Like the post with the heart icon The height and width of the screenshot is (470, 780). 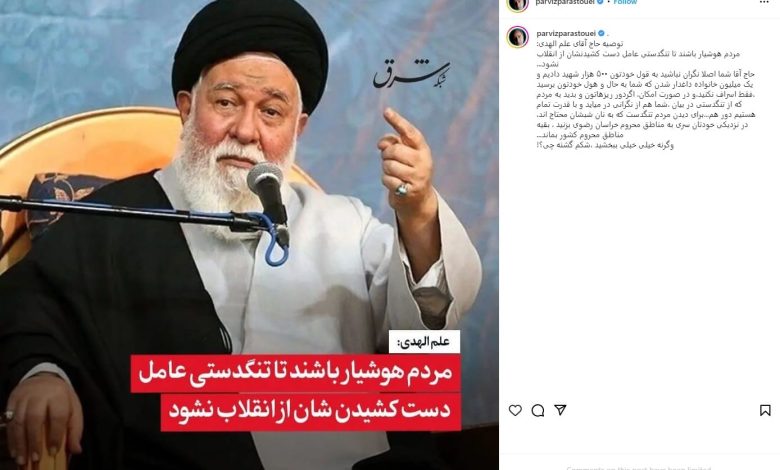point(515,410)
